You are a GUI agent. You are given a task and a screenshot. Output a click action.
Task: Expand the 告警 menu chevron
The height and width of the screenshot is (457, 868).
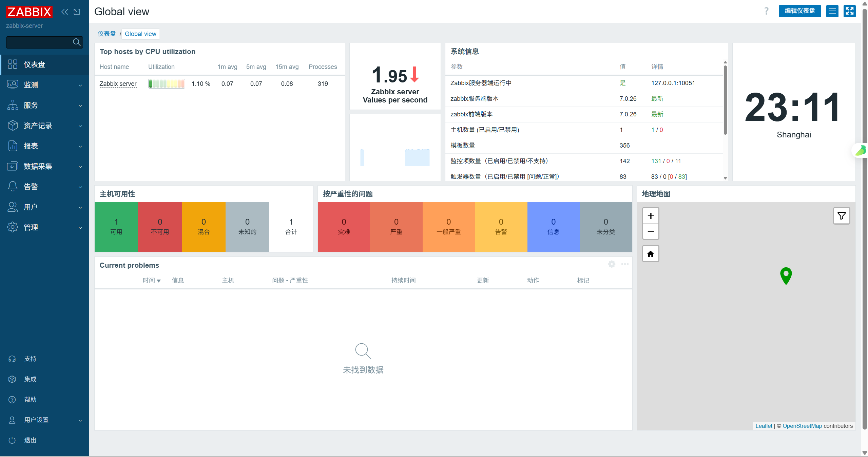[x=80, y=187]
